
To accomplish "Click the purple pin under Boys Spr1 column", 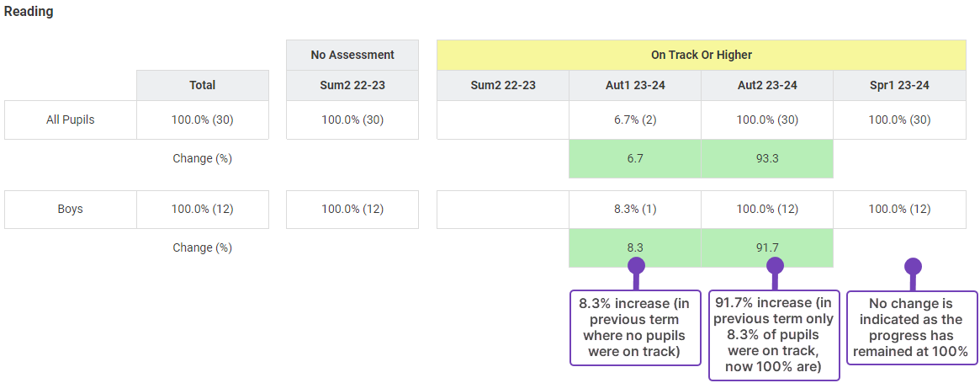I will point(913,266).
